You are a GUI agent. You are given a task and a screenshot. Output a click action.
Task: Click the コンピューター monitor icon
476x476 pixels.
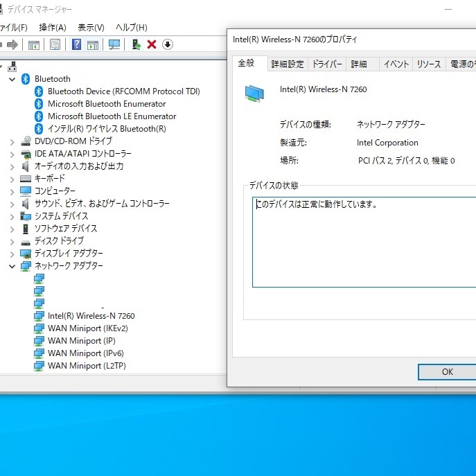tap(26, 191)
